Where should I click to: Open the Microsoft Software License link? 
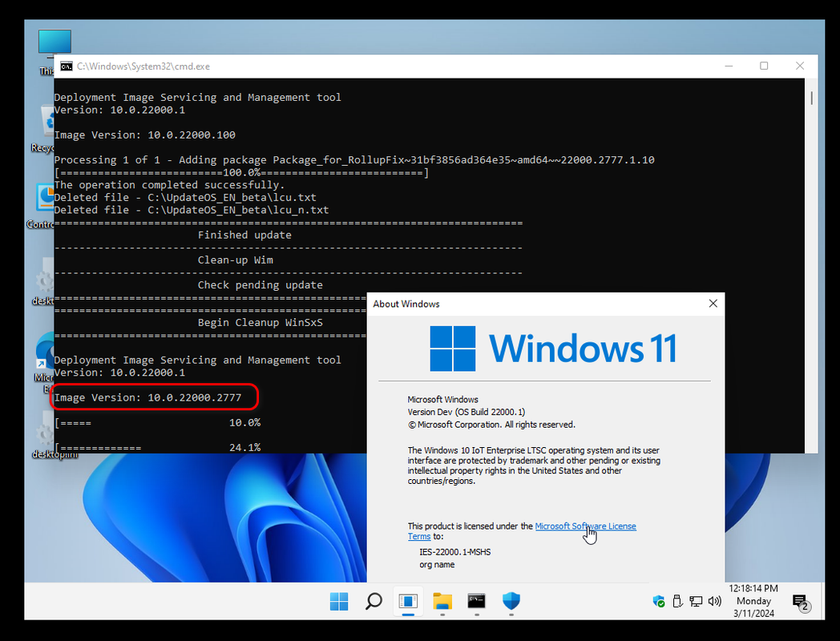coord(586,526)
